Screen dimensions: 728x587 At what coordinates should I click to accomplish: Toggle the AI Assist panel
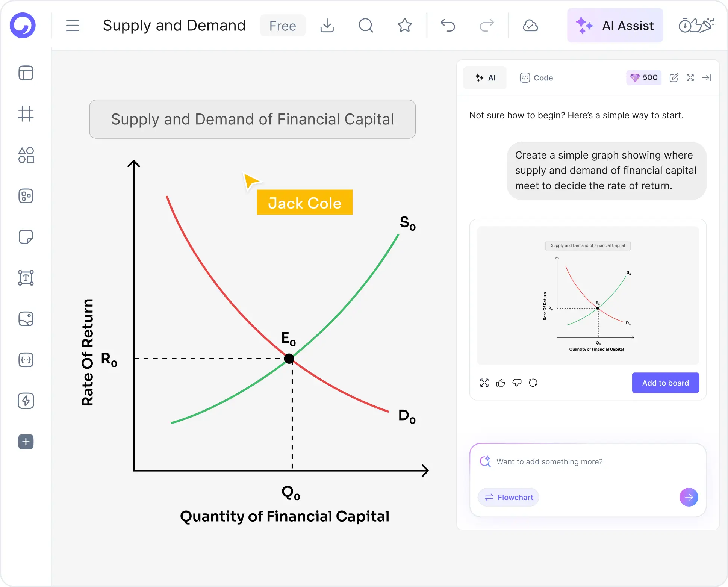615,26
